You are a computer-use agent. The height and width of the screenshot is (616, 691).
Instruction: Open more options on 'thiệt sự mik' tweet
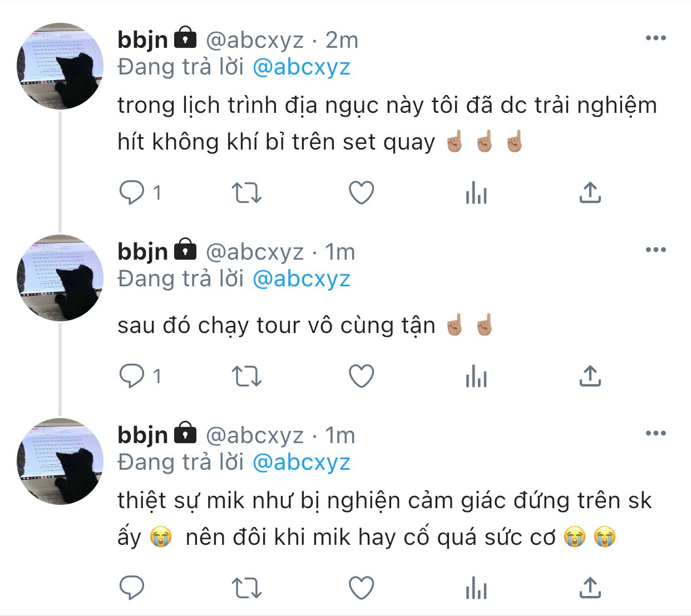pos(655,433)
